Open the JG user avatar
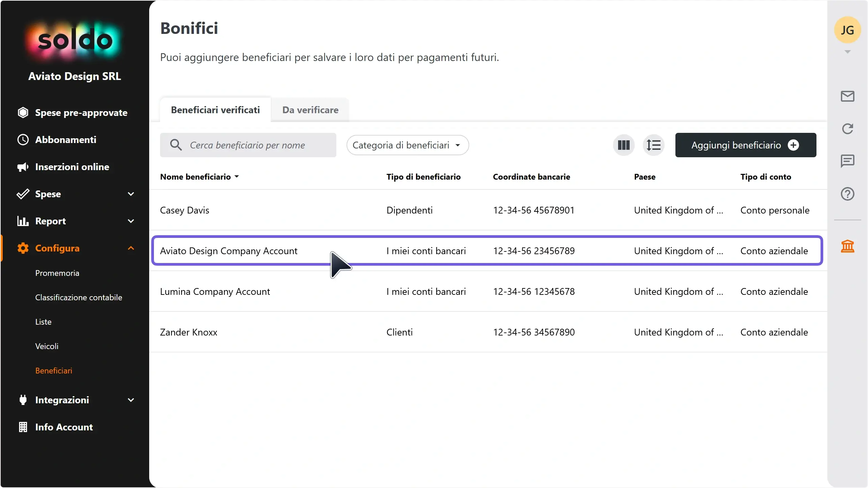Viewport: 868px width, 488px height. 847,30
